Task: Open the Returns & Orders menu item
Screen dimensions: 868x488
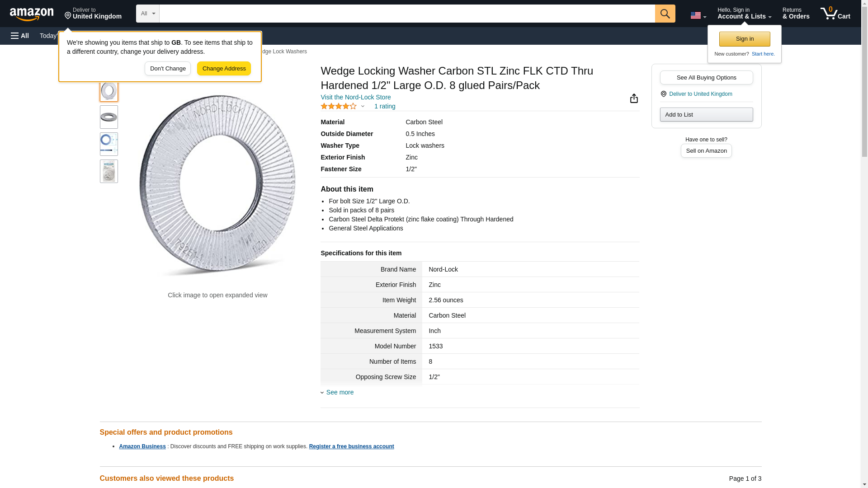Action: pos(796,14)
